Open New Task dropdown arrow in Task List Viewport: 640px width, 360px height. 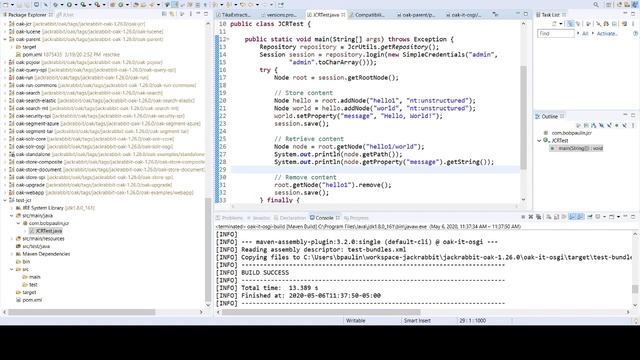561,24
